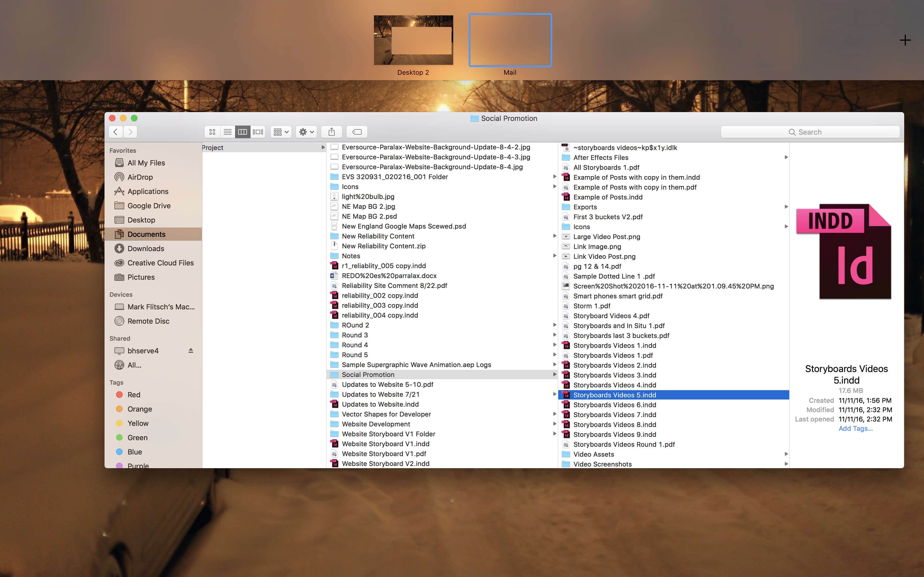Select Cover Flow view button

point(258,132)
